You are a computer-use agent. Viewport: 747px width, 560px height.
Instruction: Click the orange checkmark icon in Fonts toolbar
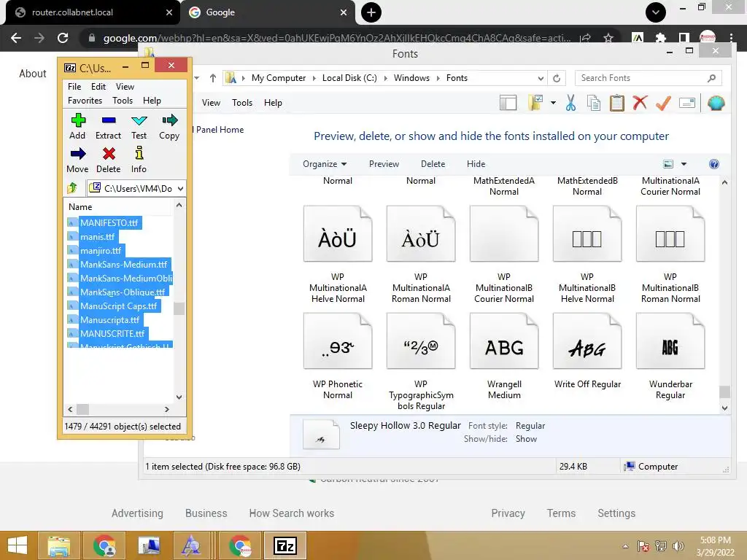coord(663,103)
